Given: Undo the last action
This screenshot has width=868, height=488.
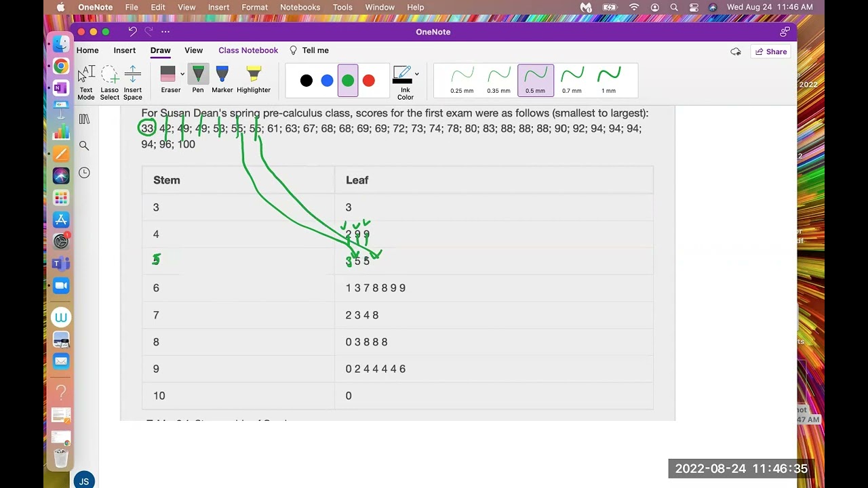Looking at the screenshot, I should pos(132,31).
